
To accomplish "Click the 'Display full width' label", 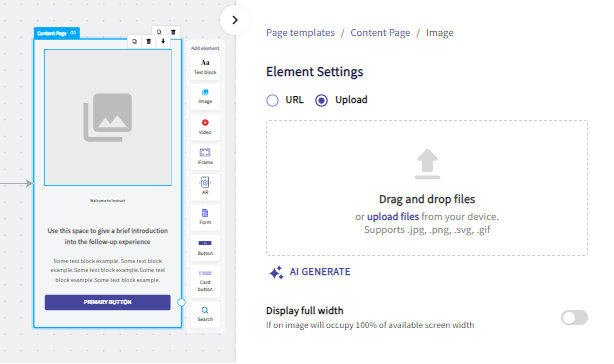I will tap(305, 311).
